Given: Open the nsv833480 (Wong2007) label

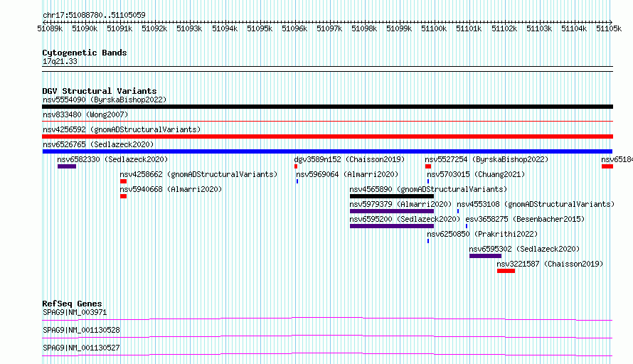Looking at the screenshot, I should coord(85,114).
